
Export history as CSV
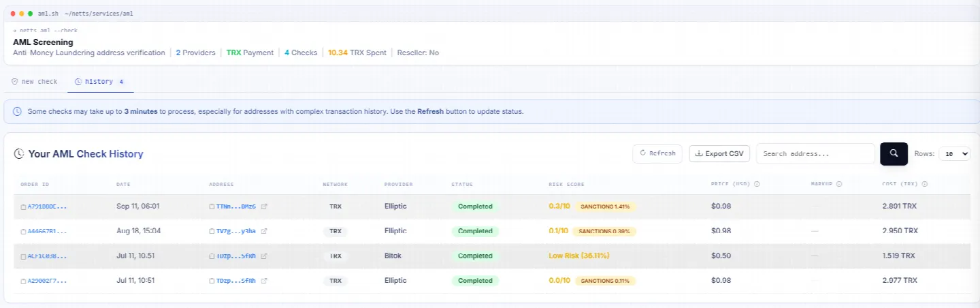tap(719, 154)
